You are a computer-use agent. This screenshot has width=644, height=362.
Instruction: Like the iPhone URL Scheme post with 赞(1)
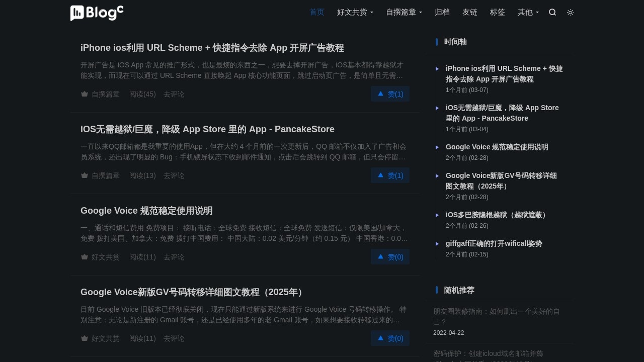[x=390, y=94]
